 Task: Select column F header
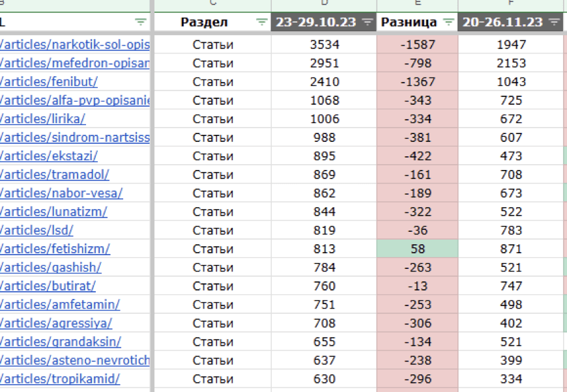[511, 4]
